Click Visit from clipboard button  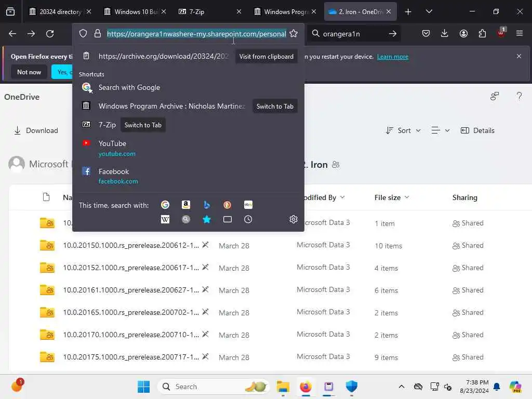point(267,57)
